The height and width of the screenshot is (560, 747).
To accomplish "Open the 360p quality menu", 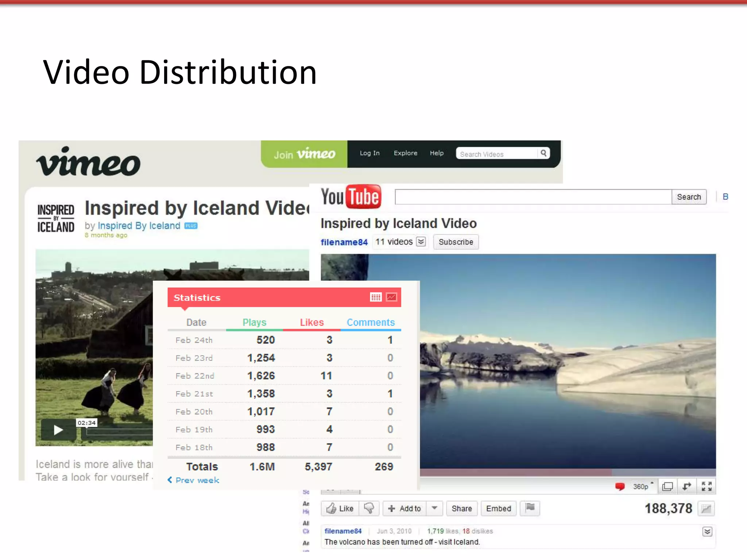I will click(643, 486).
